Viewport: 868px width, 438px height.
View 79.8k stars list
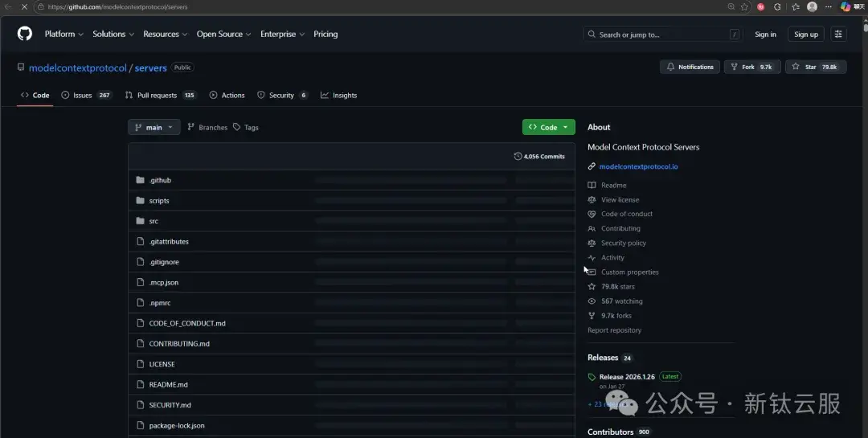tap(618, 287)
